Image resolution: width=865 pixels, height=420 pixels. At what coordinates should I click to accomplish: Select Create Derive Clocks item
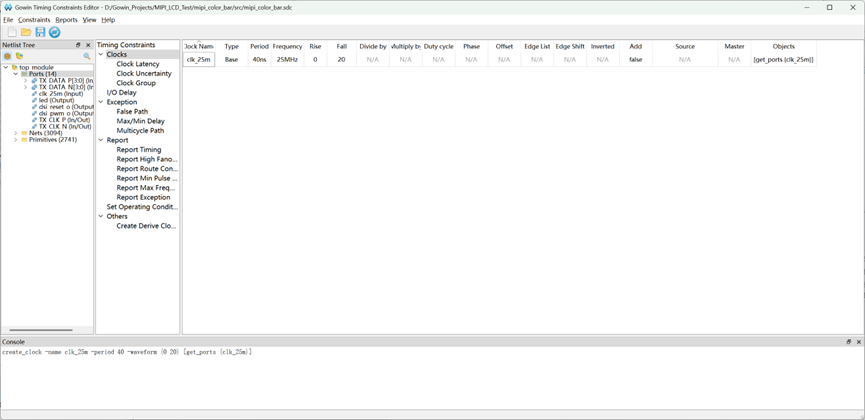pyautogui.click(x=146, y=226)
